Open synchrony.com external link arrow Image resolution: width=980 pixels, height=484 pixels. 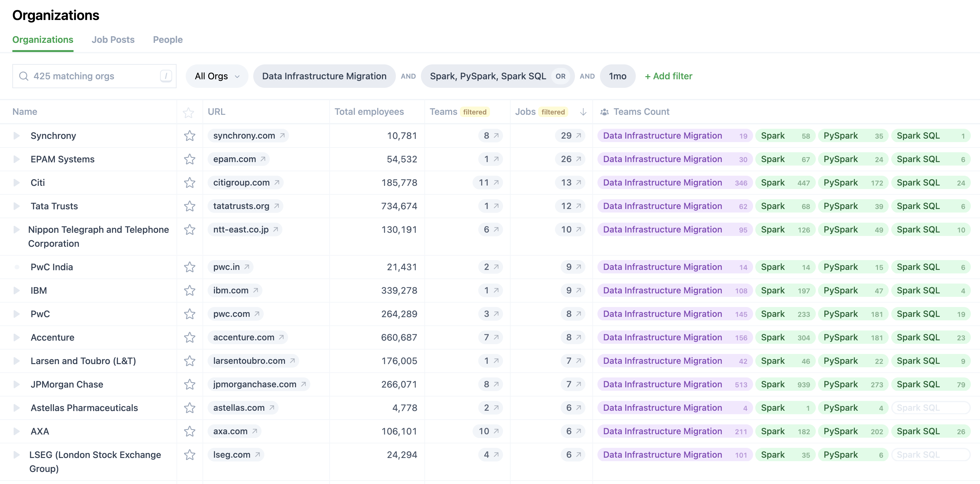tap(282, 135)
